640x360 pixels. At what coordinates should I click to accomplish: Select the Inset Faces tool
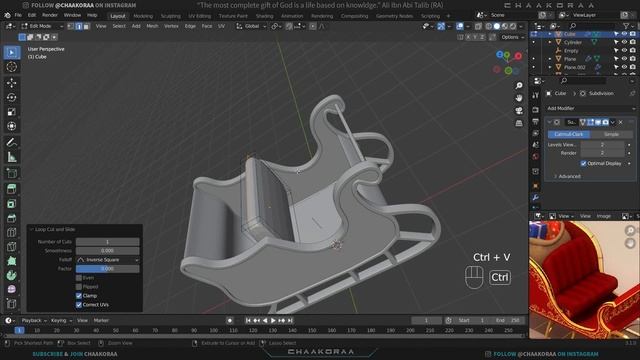coord(11,204)
